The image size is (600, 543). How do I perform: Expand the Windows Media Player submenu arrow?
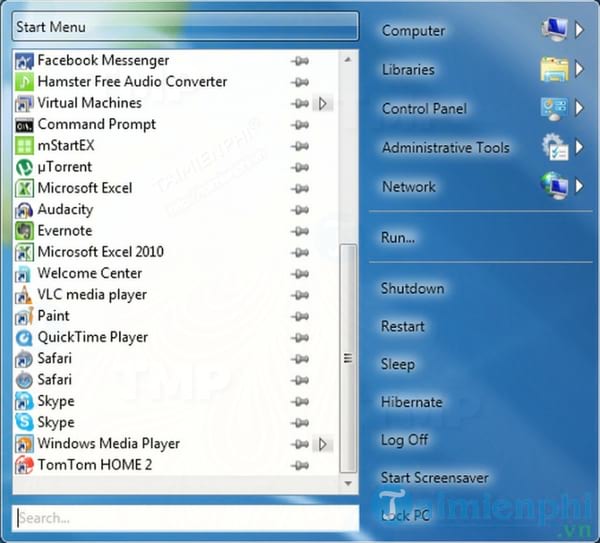pos(322,444)
